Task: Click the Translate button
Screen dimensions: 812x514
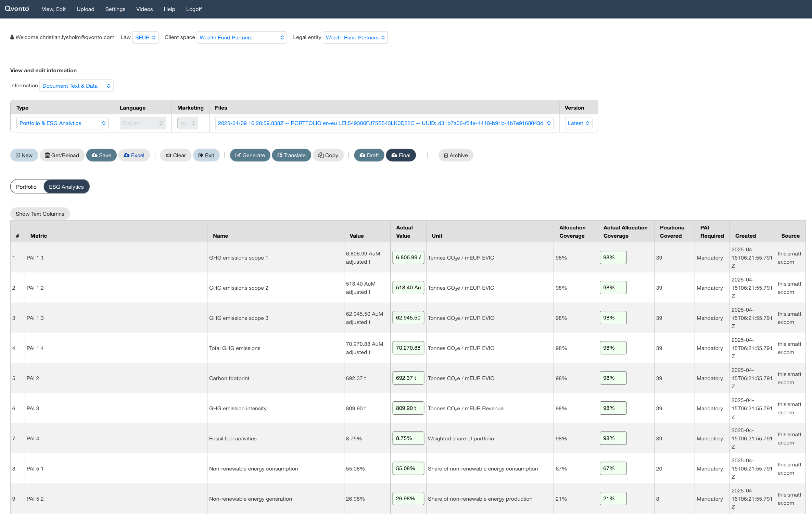Action: coord(291,155)
